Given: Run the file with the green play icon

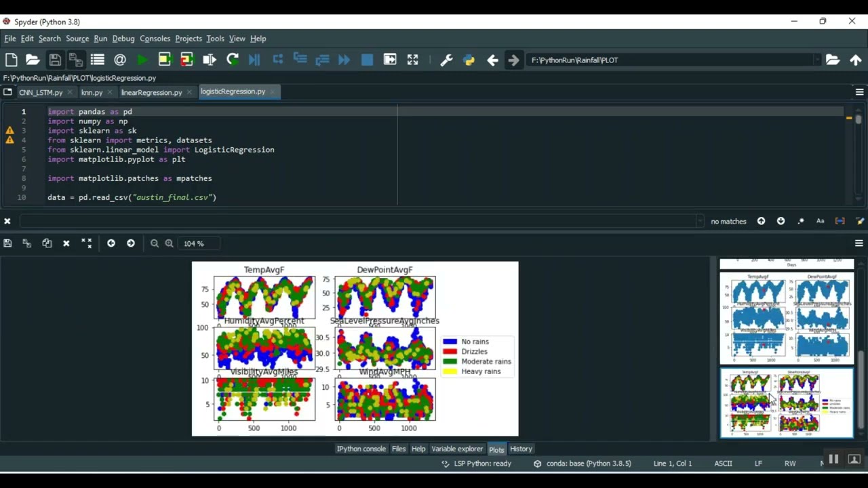Looking at the screenshot, I should [142, 60].
